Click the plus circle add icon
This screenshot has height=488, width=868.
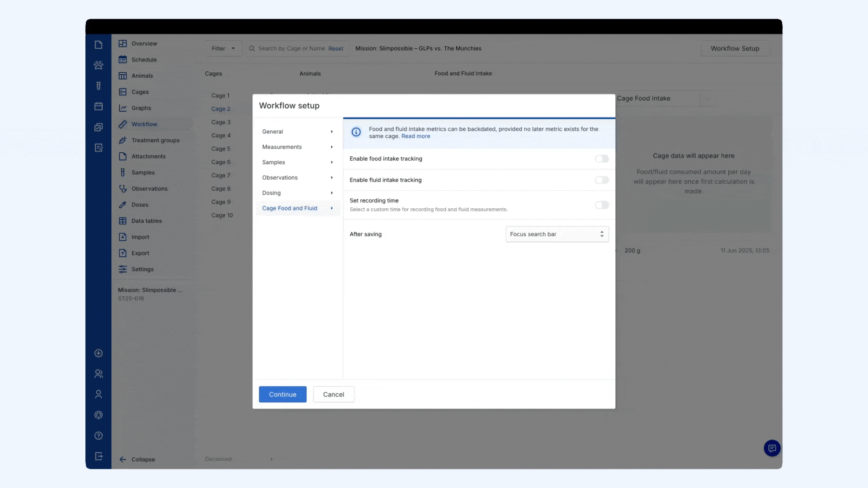point(99,353)
